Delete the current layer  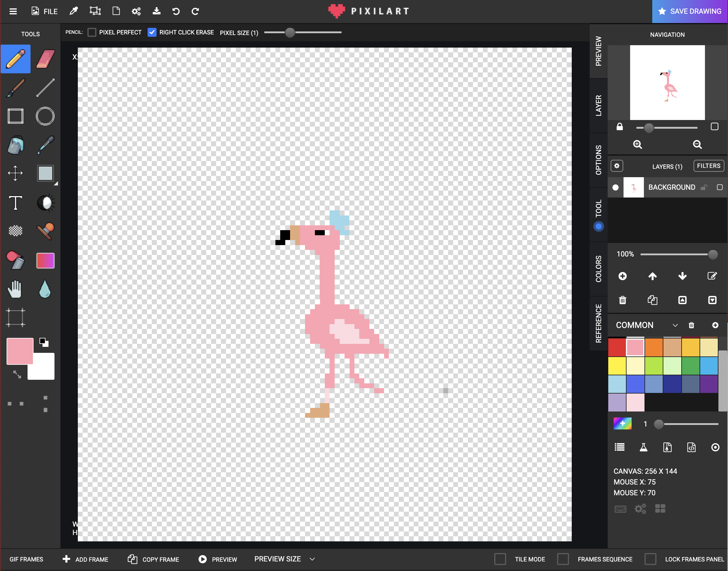(622, 300)
